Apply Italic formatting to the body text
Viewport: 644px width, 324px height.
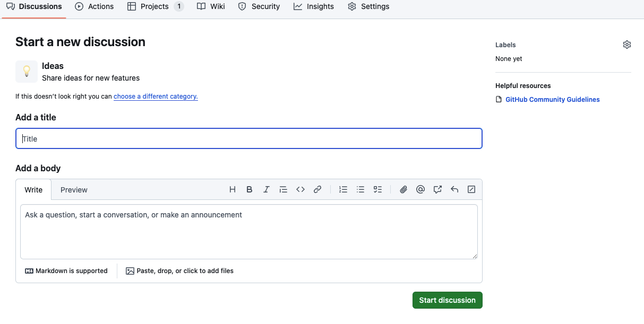tap(267, 189)
